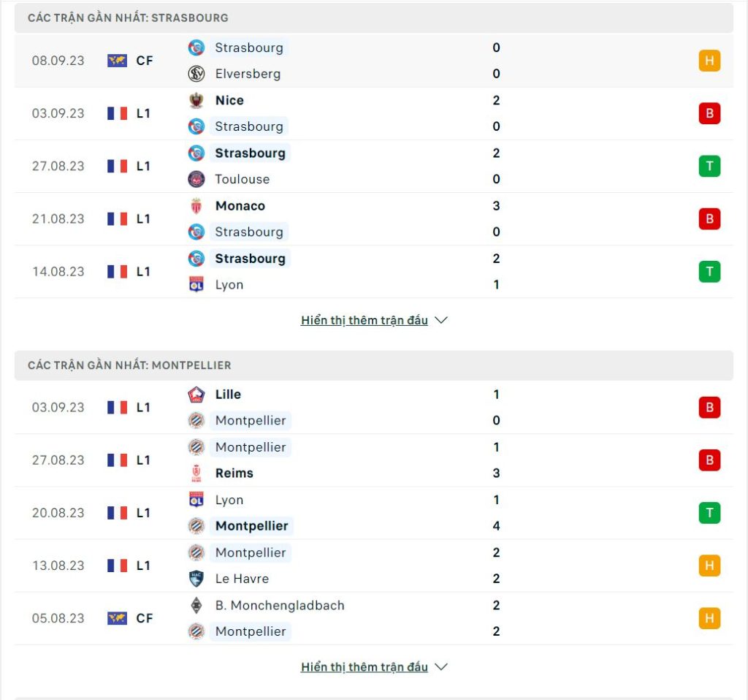
Task: Click the Reims team crest
Action: (196, 473)
